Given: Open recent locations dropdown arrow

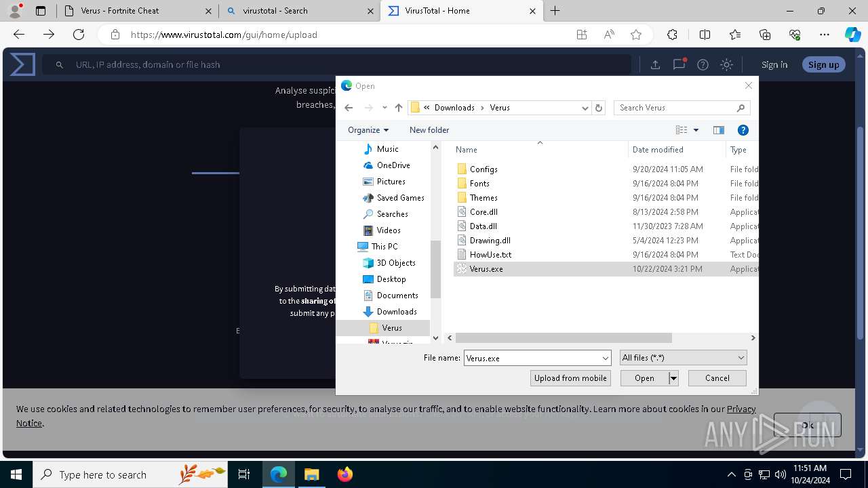Looking at the screenshot, I should [x=384, y=108].
